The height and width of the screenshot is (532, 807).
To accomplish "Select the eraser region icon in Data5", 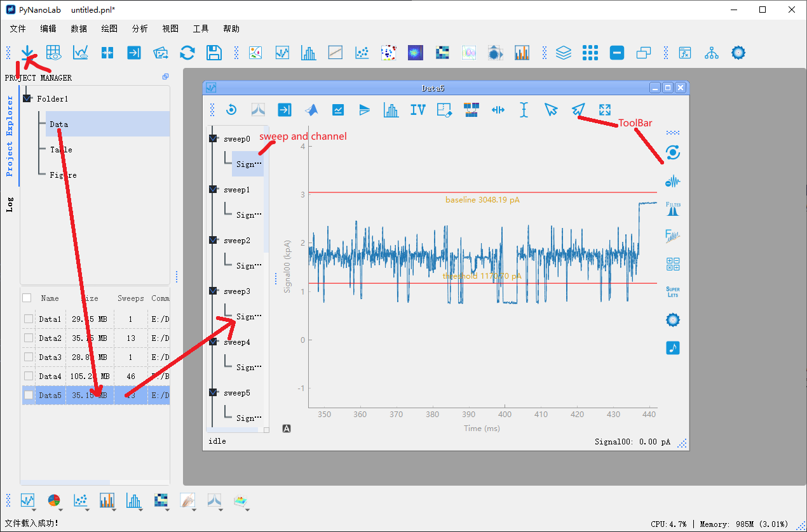I will pos(444,110).
